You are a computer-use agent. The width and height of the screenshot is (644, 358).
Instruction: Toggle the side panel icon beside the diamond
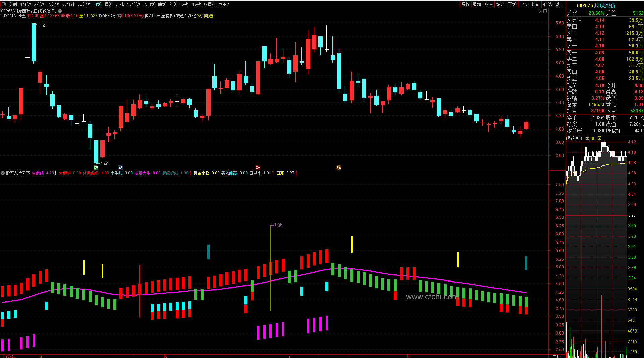pyautogui.click(x=545, y=11)
